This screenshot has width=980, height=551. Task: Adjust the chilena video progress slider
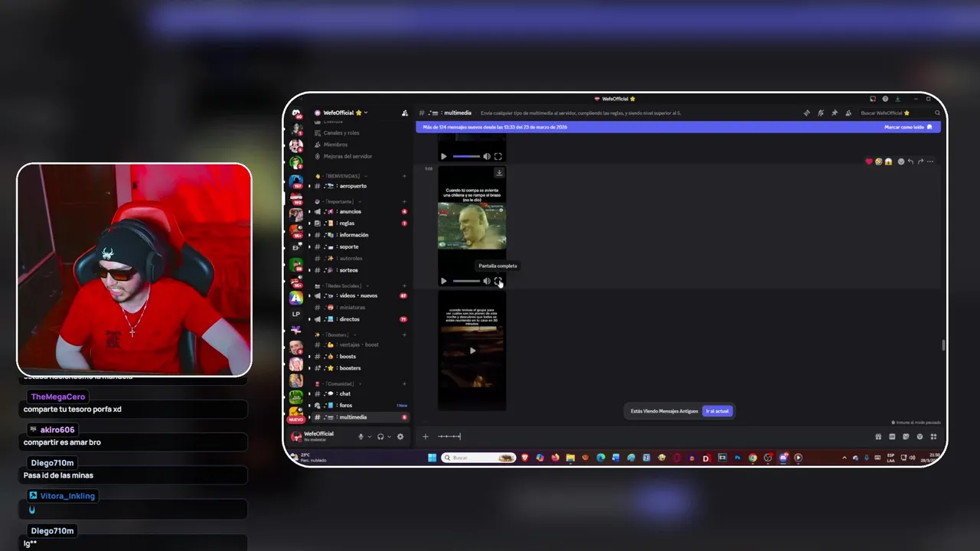[466, 281]
